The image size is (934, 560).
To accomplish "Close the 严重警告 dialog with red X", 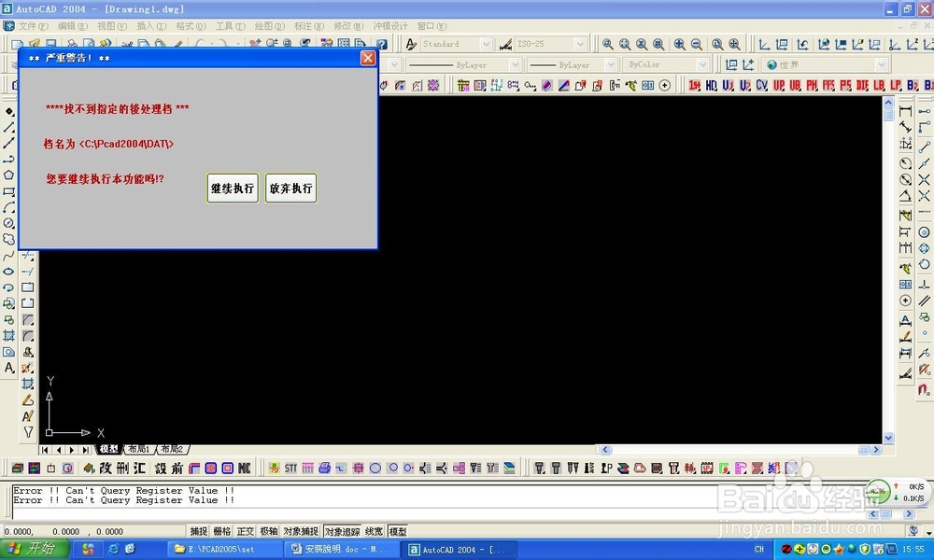I will (x=368, y=58).
